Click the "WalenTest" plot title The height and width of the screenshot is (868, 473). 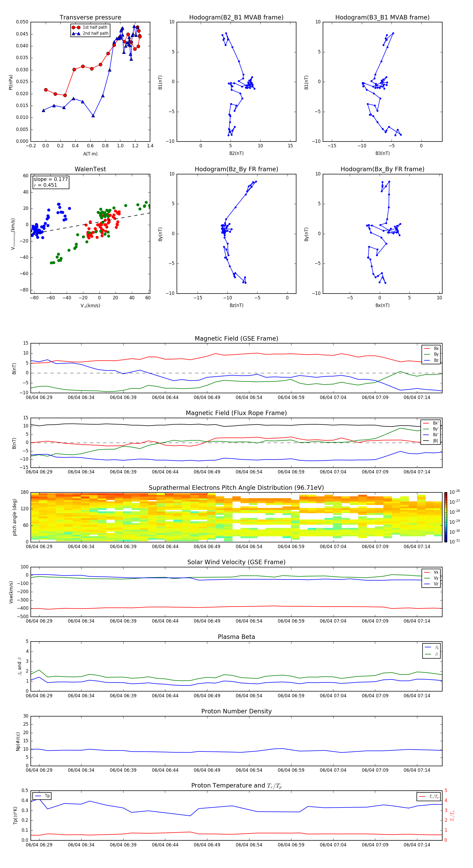(90, 169)
